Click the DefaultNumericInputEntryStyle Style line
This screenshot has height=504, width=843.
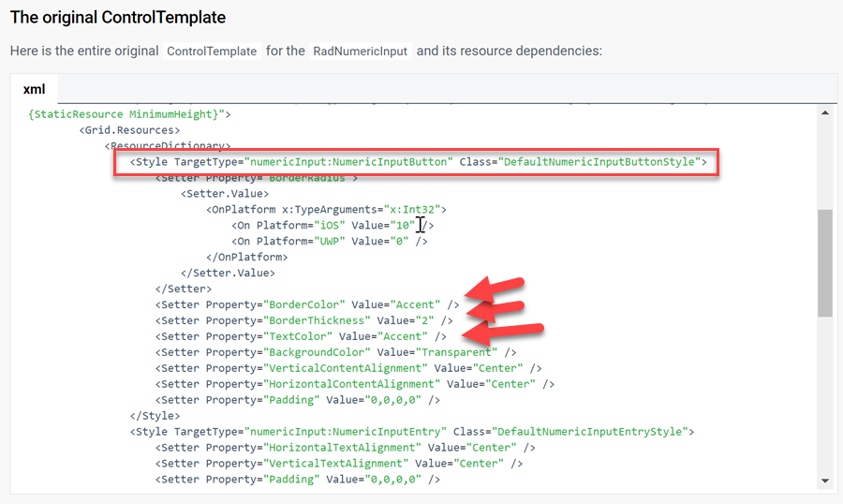pyautogui.click(x=412, y=431)
